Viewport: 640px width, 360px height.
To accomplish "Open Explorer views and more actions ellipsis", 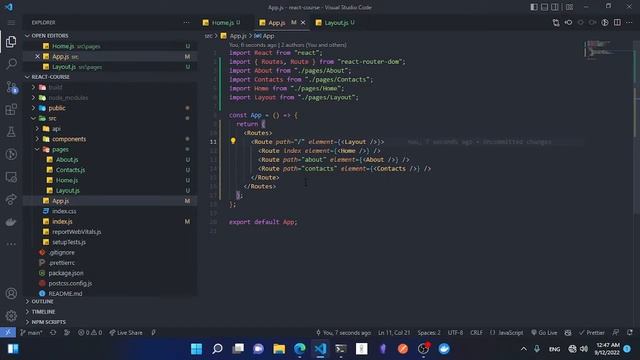I will [187, 22].
